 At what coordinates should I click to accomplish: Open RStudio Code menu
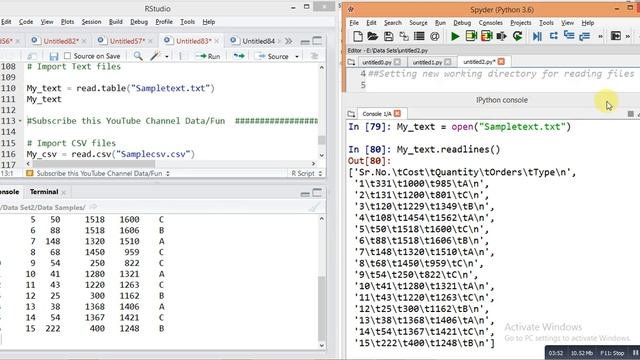pyautogui.click(x=26, y=22)
